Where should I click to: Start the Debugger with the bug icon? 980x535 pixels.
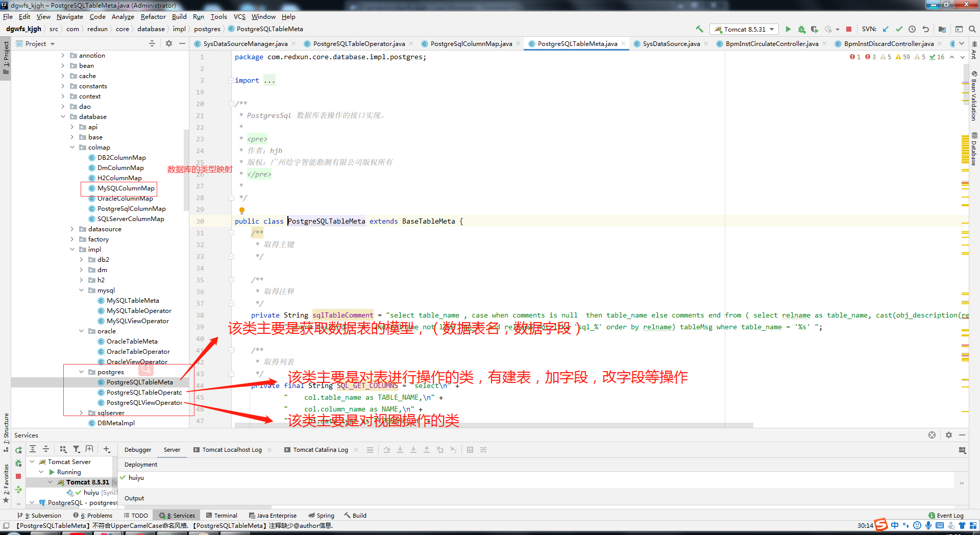tap(801, 29)
